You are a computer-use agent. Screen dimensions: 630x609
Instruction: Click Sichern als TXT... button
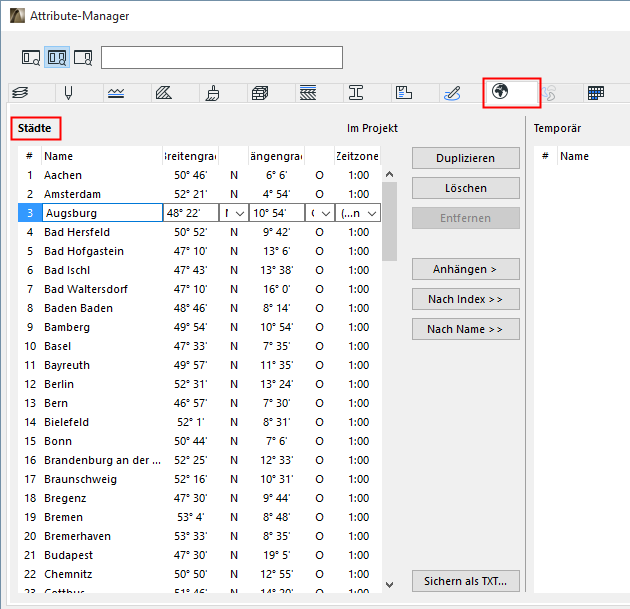click(466, 581)
